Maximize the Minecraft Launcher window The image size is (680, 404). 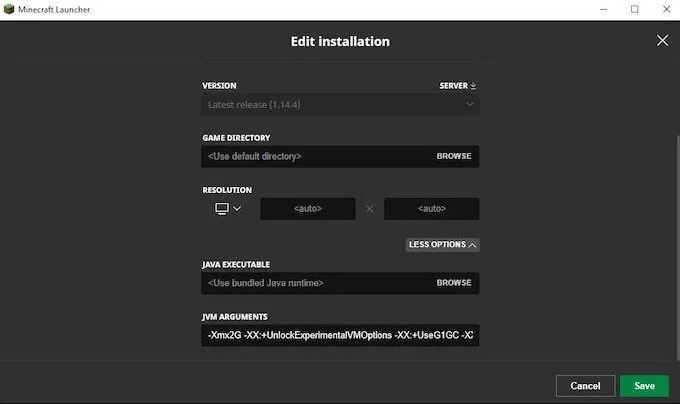[634, 9]
